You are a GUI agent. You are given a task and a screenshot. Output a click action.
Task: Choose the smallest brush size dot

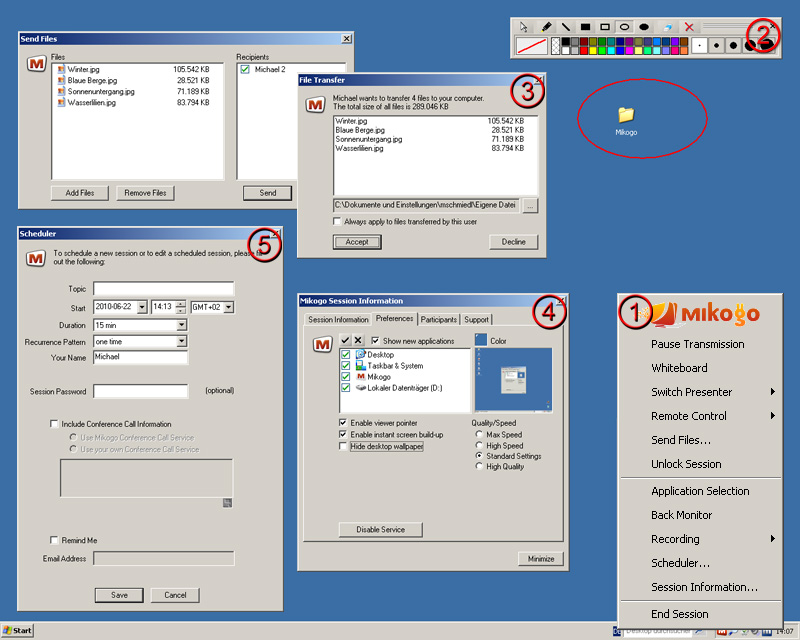coord(699,45)
